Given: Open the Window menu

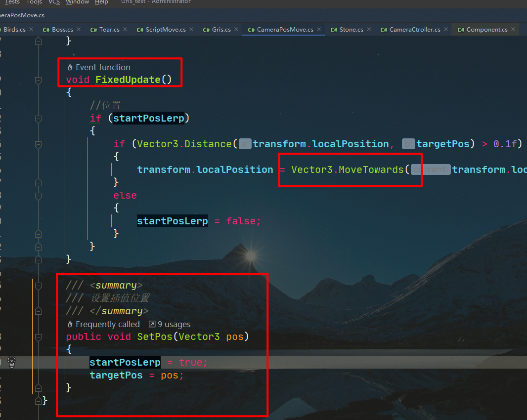Looking at the screenshot, I should [x=77, y=2].
